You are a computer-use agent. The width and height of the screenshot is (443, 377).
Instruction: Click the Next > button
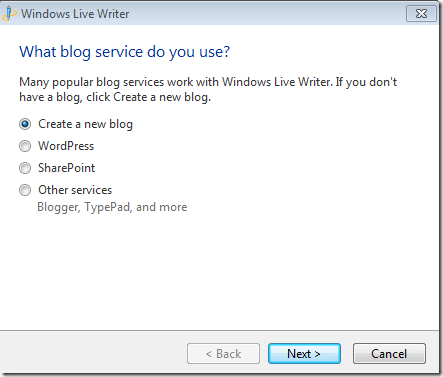click(304, 353)
